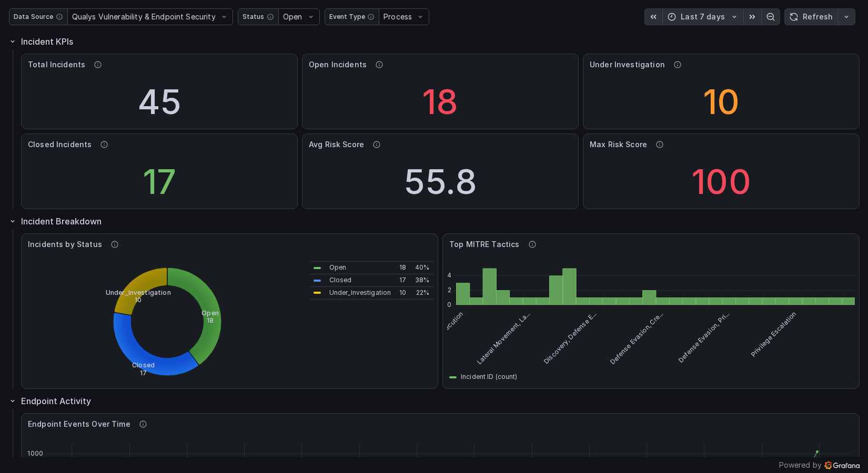
Task: Click the Event Type info icon
Action: tap(371, 17)
